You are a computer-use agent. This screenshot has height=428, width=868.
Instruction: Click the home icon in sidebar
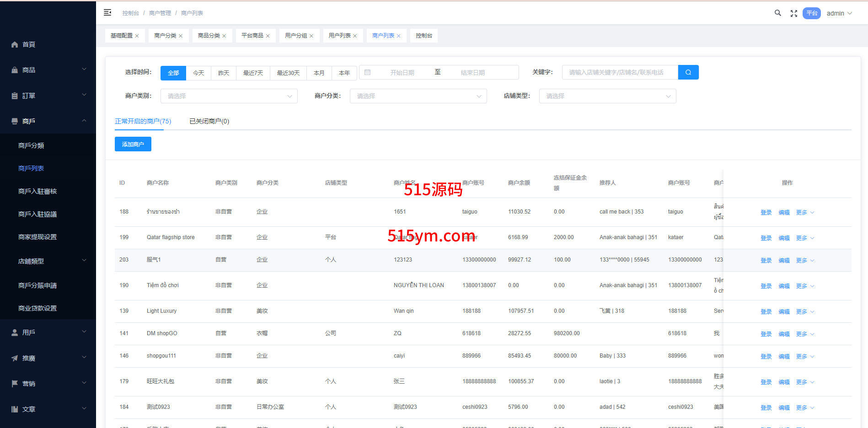(15, 44)
